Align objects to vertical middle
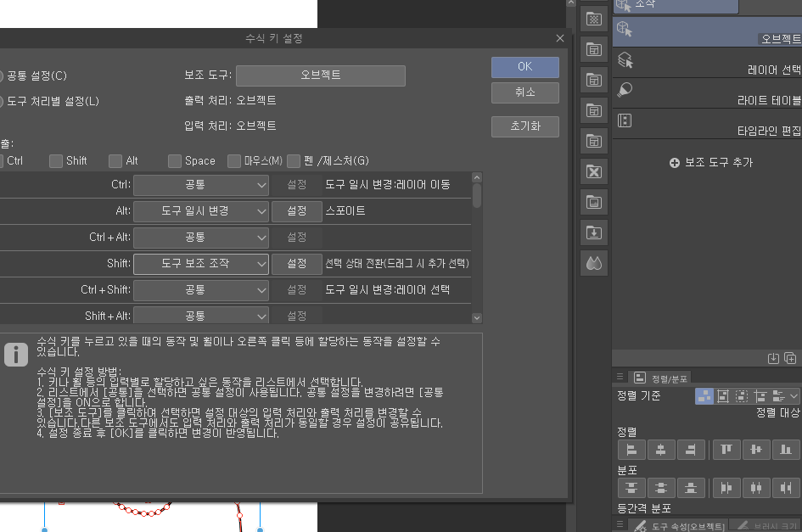This screenshot has width=802, height=532. point(756,451)
